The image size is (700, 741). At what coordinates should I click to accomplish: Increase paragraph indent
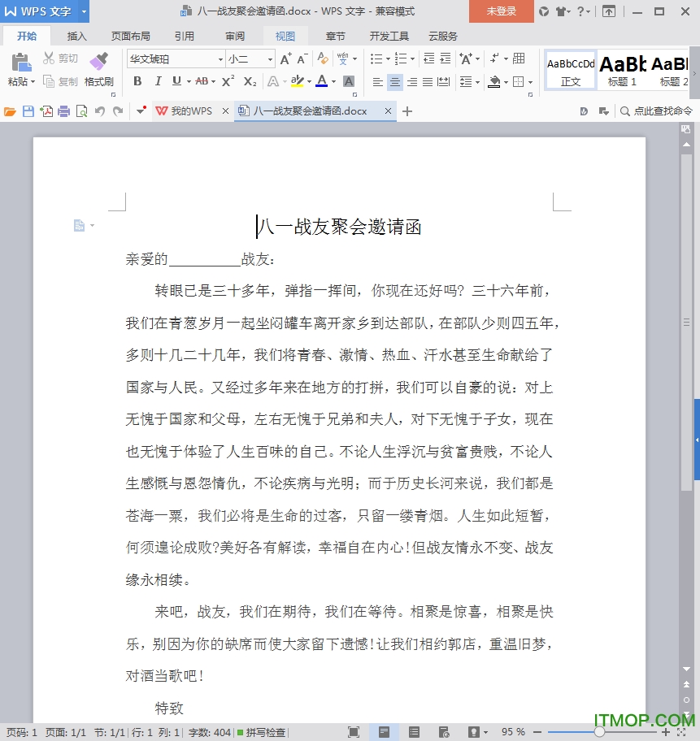click(x=445, y=58)
